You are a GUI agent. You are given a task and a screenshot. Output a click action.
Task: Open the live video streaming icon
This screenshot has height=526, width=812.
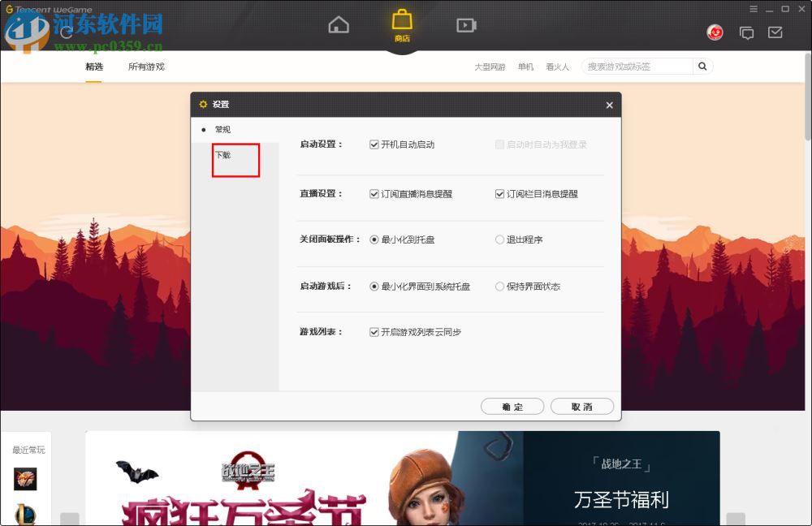click(x=466, y=24)
